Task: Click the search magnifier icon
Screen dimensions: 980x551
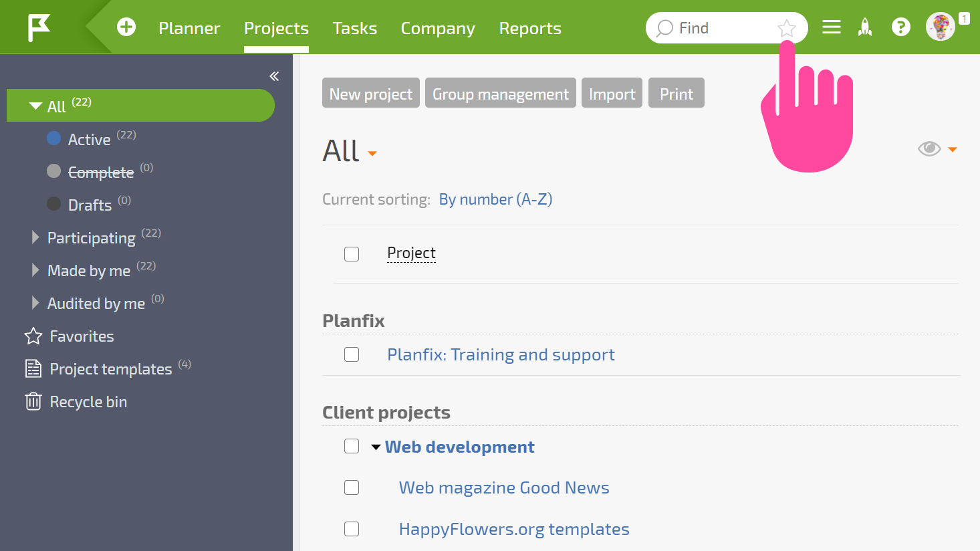Action: point(664,28)
